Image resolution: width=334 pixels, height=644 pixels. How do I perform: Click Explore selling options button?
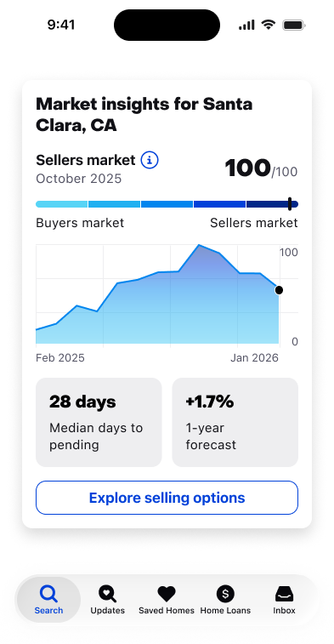(167, 498)
